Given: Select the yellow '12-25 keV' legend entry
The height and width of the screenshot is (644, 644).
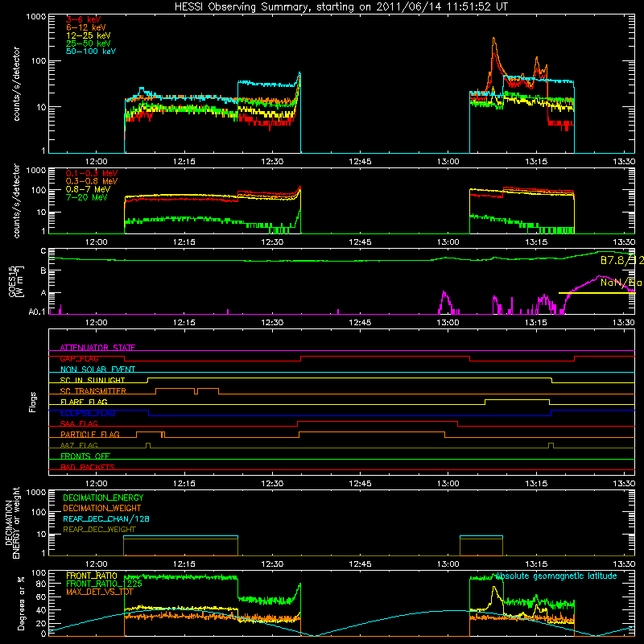Looking at the screenshot, I should [x=89, y=35].
